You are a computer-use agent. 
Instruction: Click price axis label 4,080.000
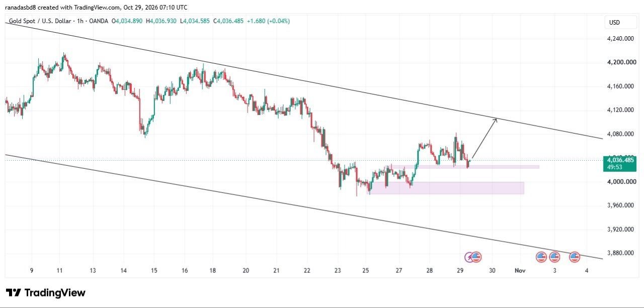621,134
